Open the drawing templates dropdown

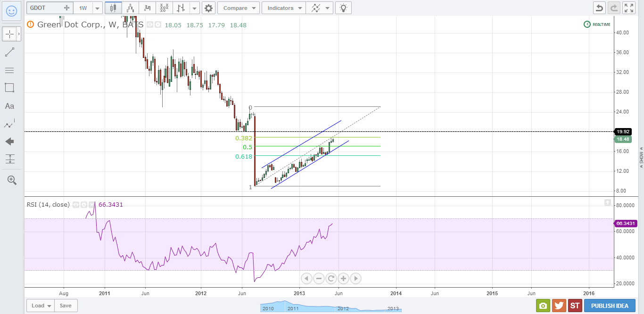pyautogui.click(x=320, y=8)
